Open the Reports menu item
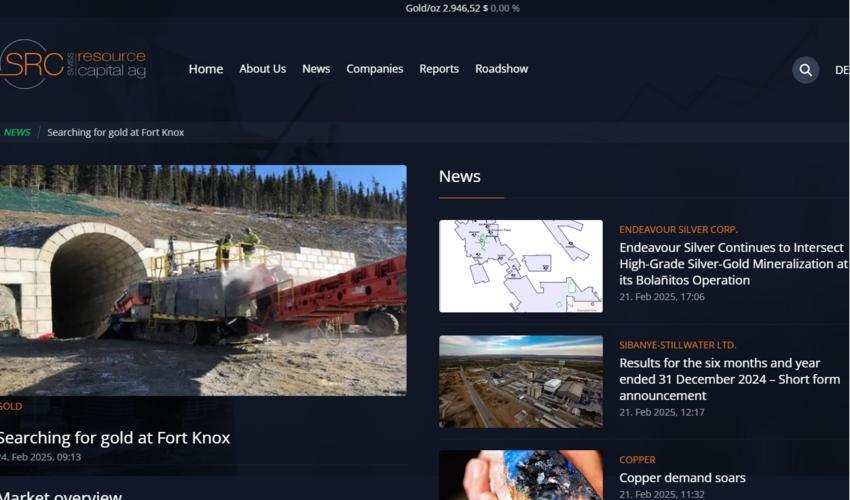The width and height of the screenshot is (850, 500). pyautogui.click(x=439, y=69)
